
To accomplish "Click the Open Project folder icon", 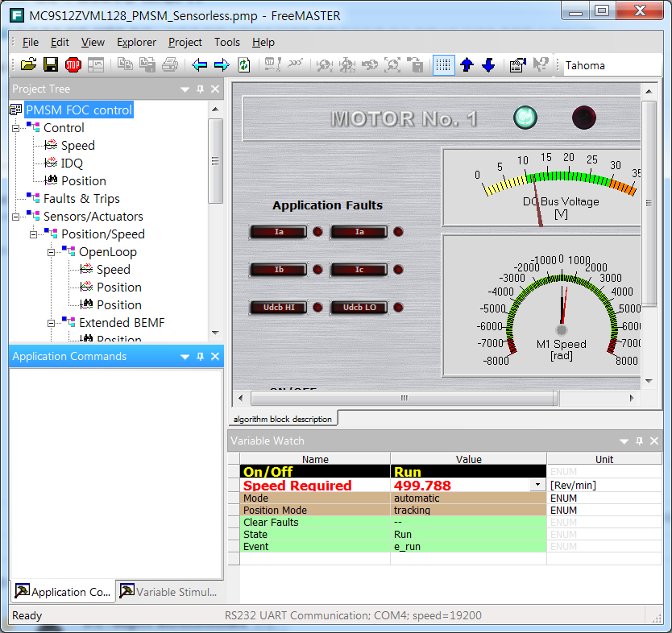I will tap(28, 65).
